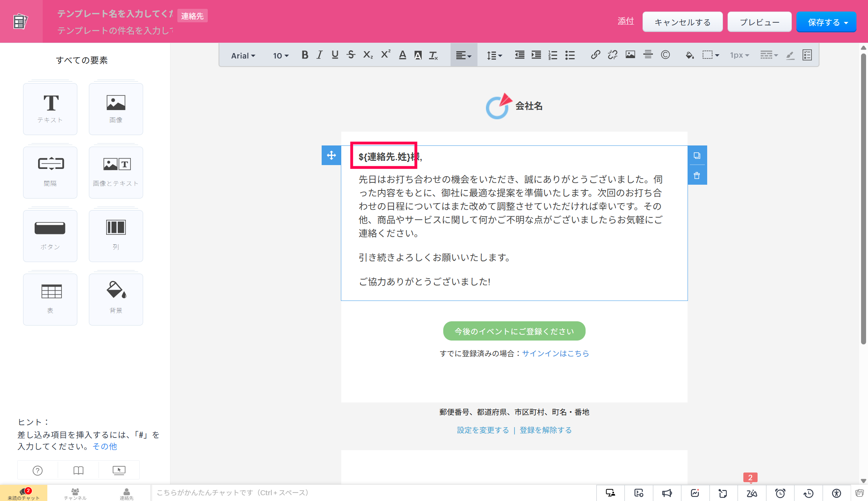Open the font color picker
Screen dimensions: 868x501
[x=402, y=55]
